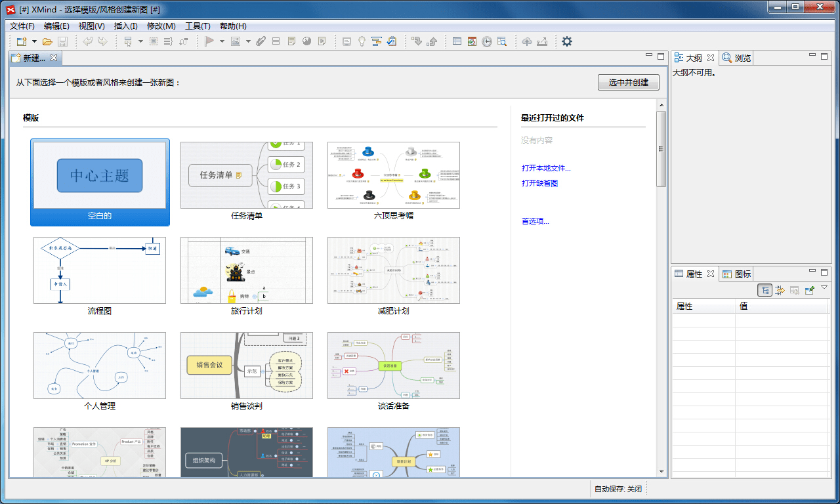The image size is (840, 504).
Task: Click the Gantt chart toolbar icon
Action: pos(377,41)
